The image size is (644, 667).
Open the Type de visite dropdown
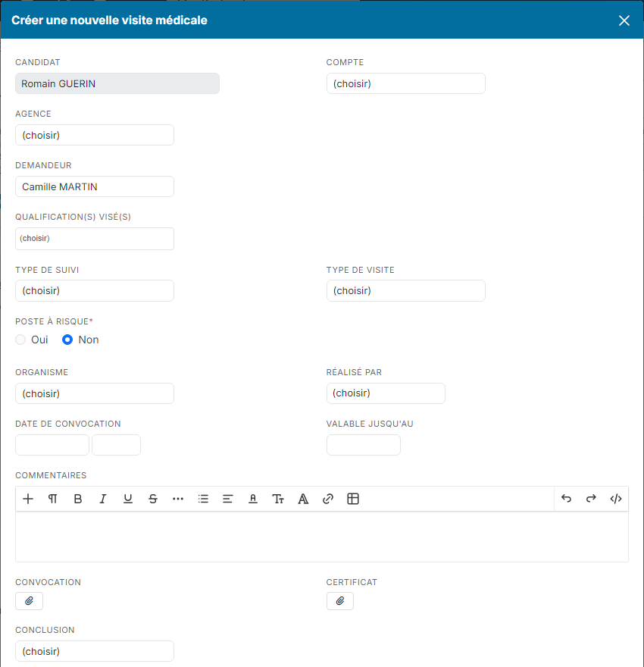pyautogui.click(x=406, y=290)
